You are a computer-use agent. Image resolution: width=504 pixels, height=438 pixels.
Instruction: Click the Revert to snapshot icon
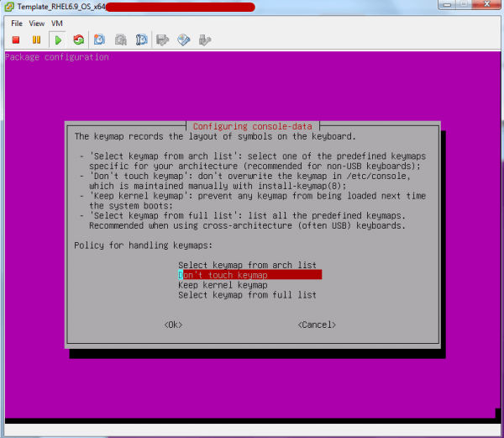click(120, 40)
